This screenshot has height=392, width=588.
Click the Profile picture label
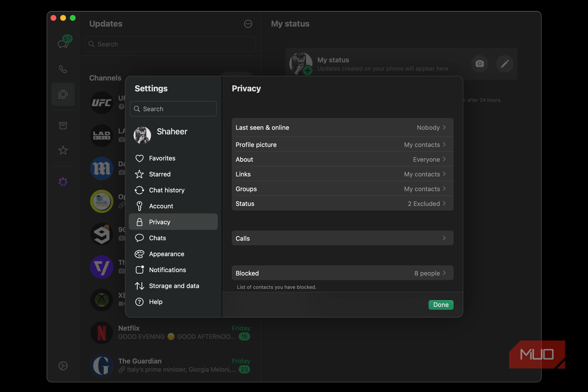click(x=256, y=145)
